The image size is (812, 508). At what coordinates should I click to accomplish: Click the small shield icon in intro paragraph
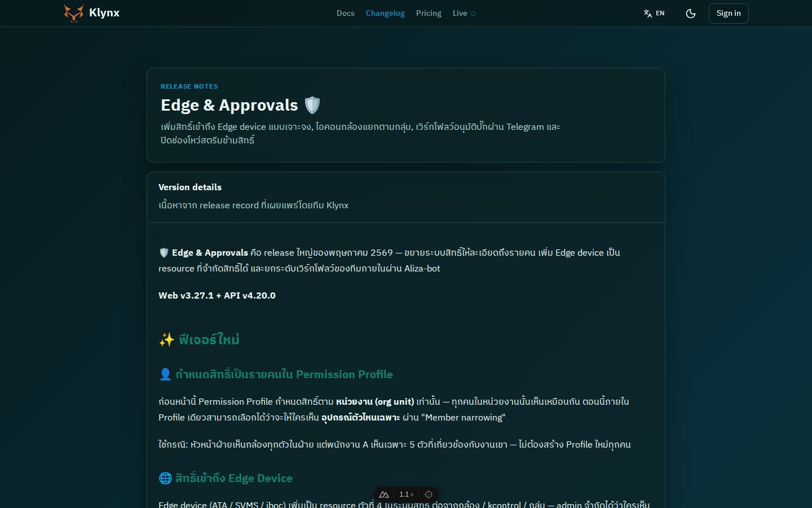pos(164,252)
